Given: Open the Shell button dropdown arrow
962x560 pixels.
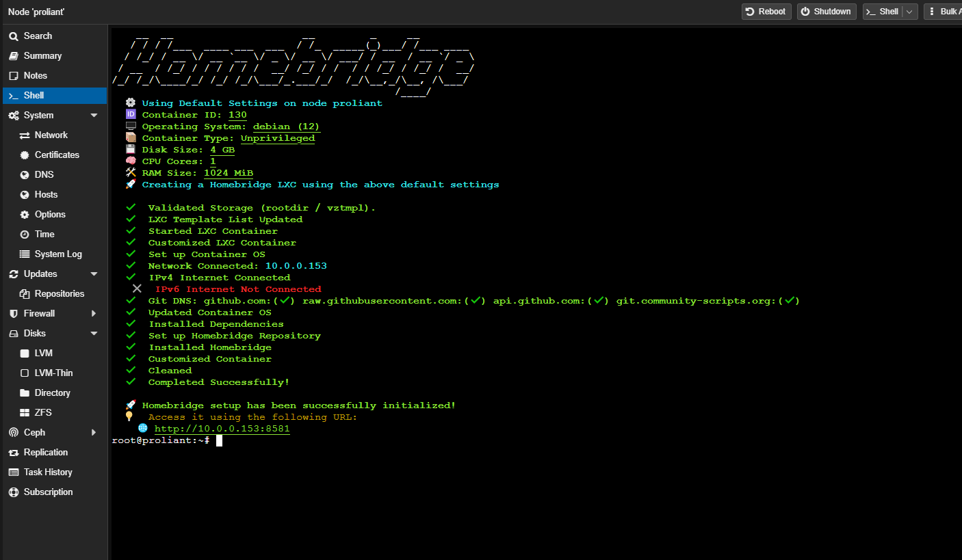Looking at the screenshot, I should coord(909,12).
